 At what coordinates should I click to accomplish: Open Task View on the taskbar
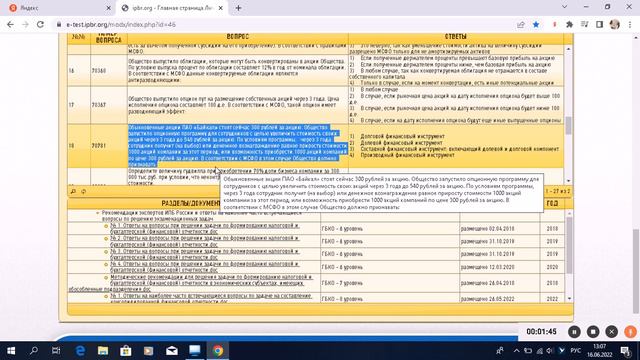[x=56, y=351]
